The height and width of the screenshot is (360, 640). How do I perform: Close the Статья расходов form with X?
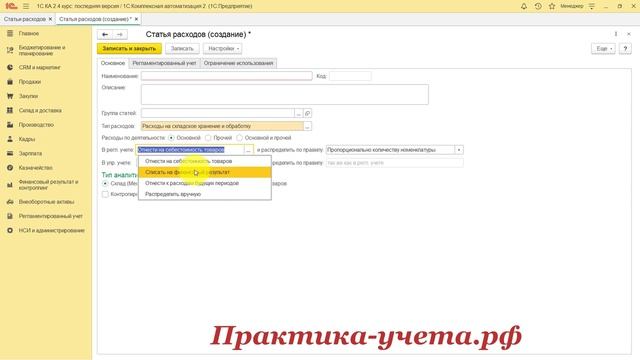629,34
